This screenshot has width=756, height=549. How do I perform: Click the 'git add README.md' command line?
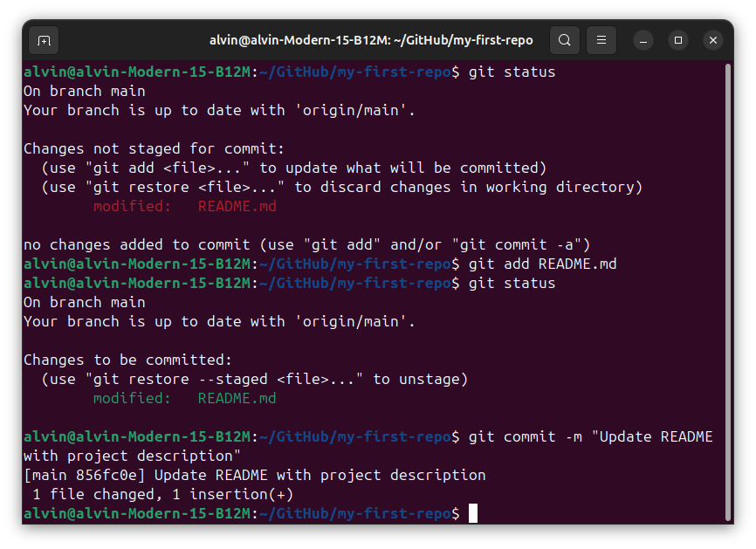click(540, 264)
